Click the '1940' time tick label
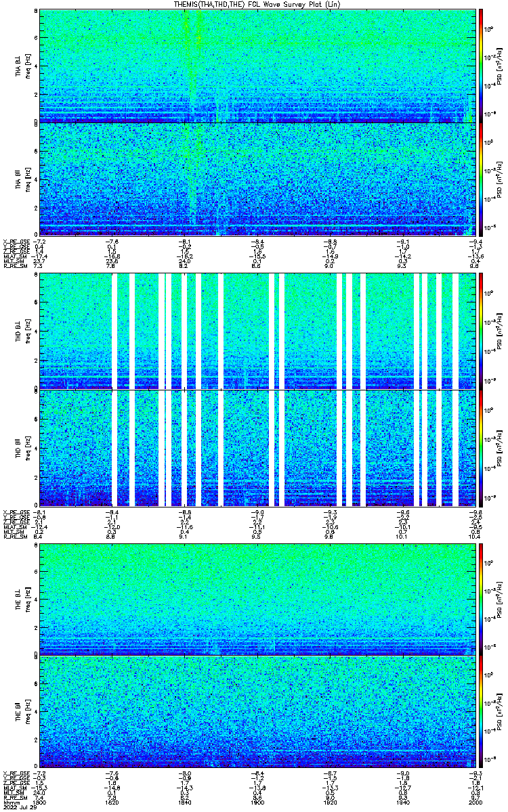Viewport: 508px width, 812px height. coord(402,801)
